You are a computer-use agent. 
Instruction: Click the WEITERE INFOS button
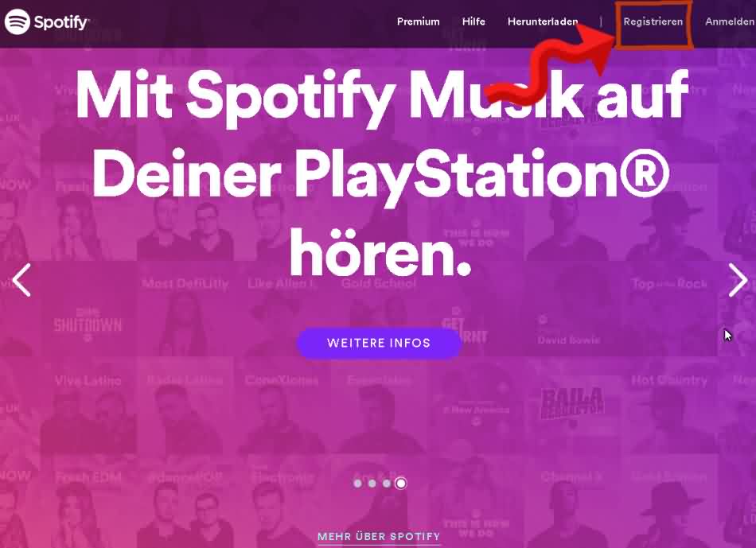point(379,343)
